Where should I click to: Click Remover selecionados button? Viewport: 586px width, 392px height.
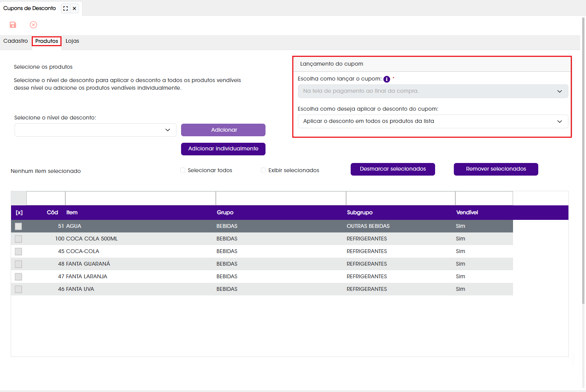[x=496, y=169]
